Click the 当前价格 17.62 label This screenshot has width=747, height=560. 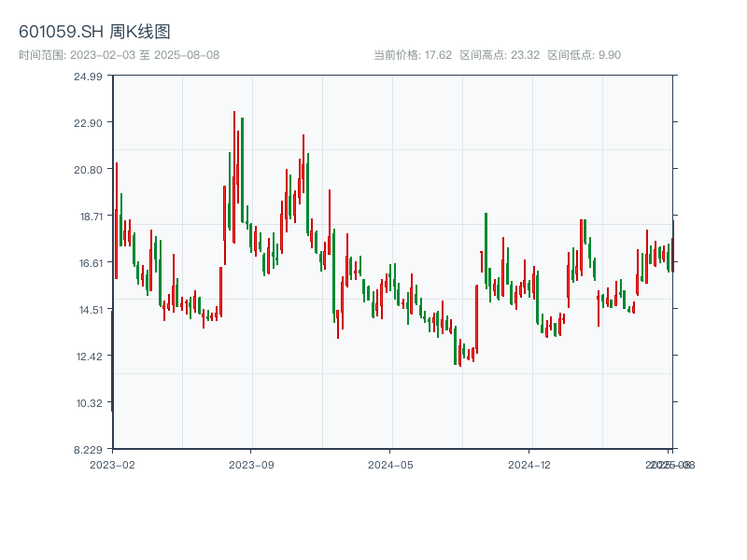[413, 55]
